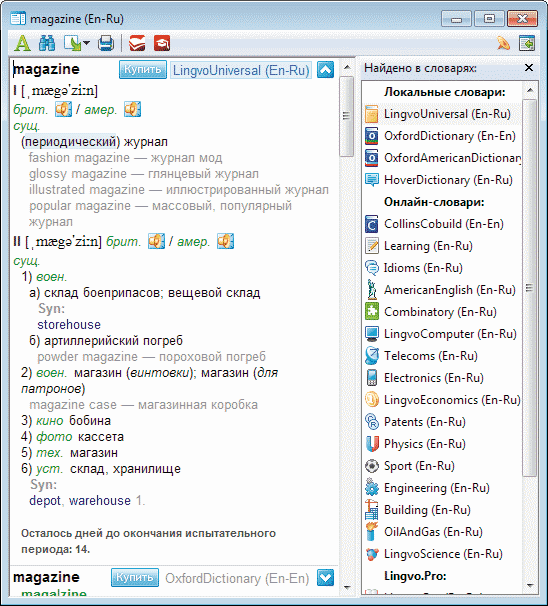This screenshot has width=548, height=606.
Task: Play first British pronunciation speaker icon
Action: (x=63, y=109)
